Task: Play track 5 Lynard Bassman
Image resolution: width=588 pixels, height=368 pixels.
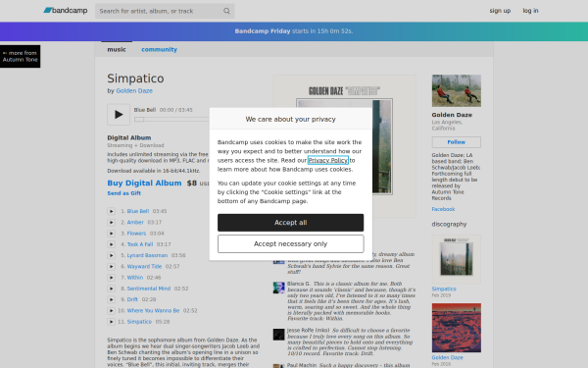Action: pyautogui.click(x=111, y=255)
